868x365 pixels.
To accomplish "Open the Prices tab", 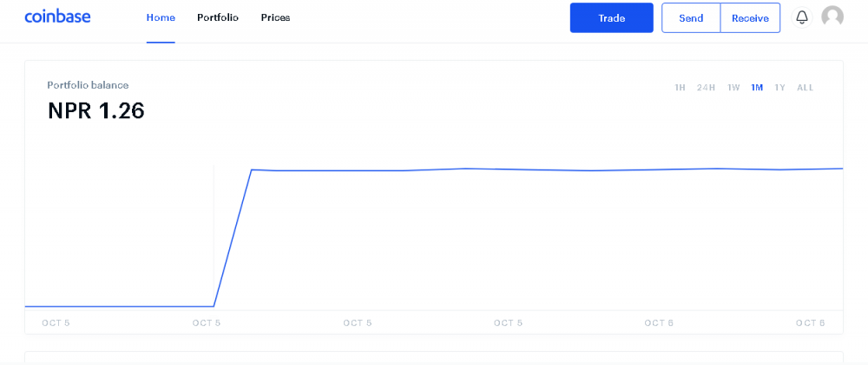I will pos(275,18).
